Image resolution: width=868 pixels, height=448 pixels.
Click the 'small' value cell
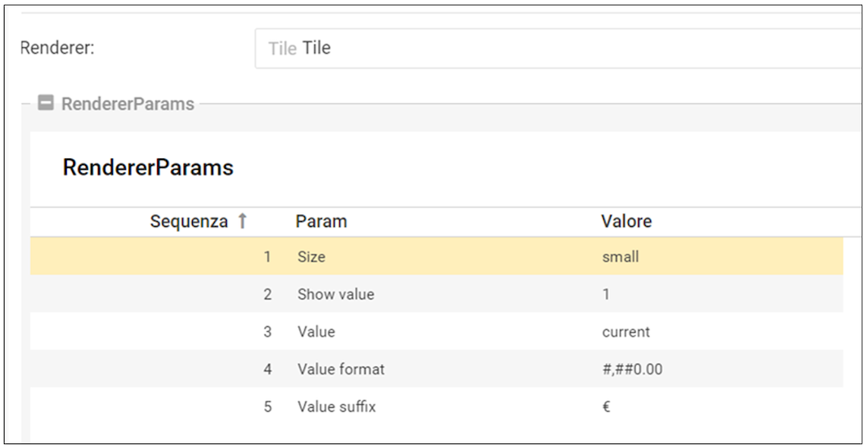tap(620, 257)
